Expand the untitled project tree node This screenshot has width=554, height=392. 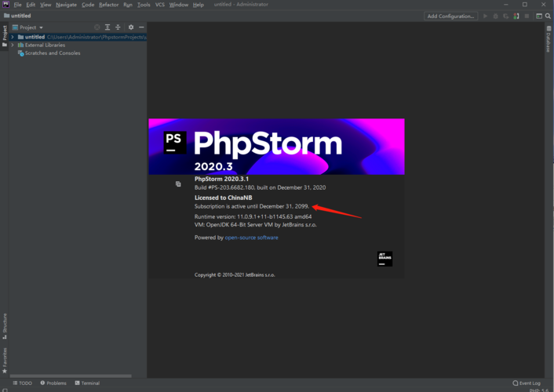[x=13, y=37]
